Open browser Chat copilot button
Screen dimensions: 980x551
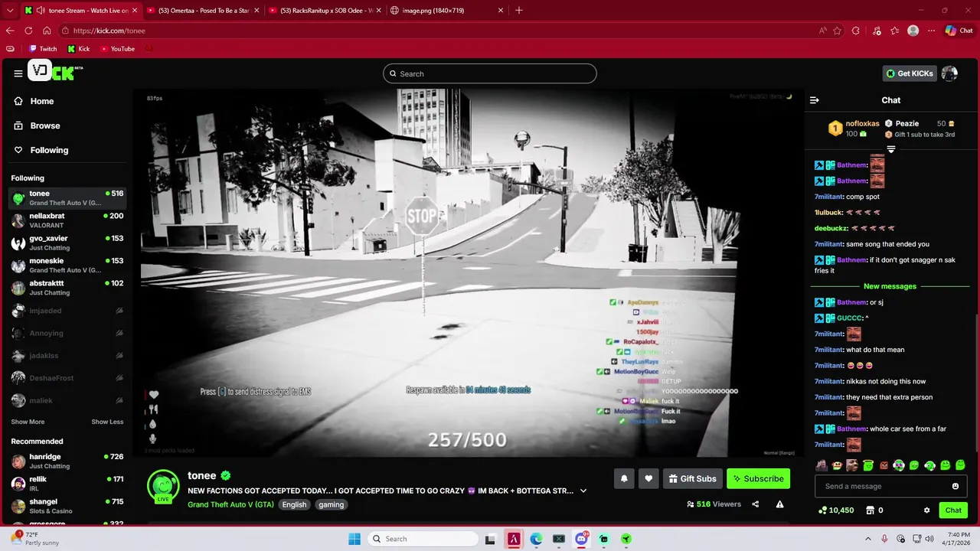click(959, 31)
